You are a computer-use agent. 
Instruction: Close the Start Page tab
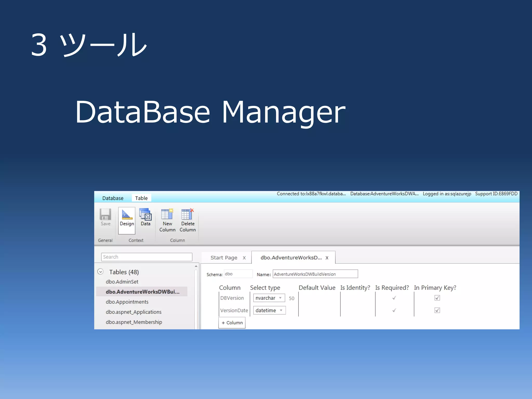coord(244,258)
